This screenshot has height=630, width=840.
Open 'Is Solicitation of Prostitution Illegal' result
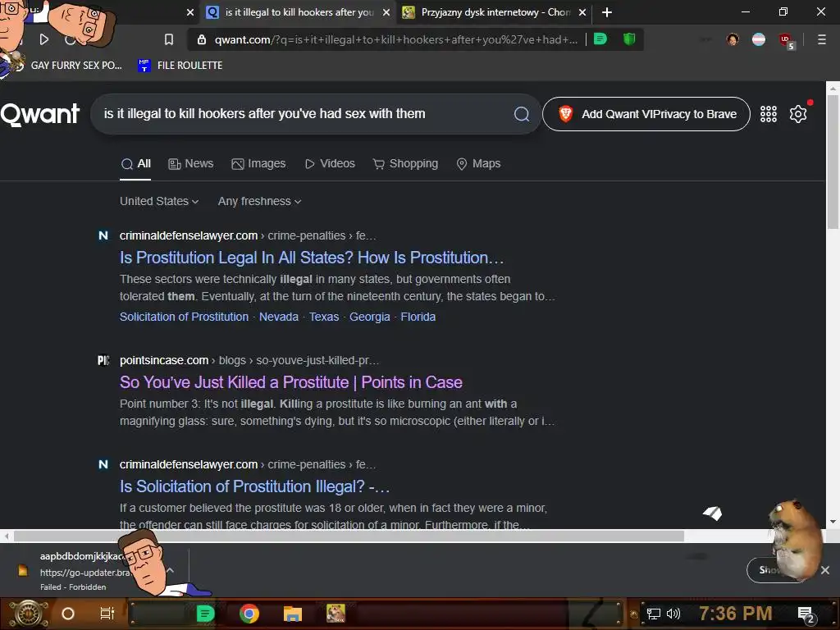(254, 486)
